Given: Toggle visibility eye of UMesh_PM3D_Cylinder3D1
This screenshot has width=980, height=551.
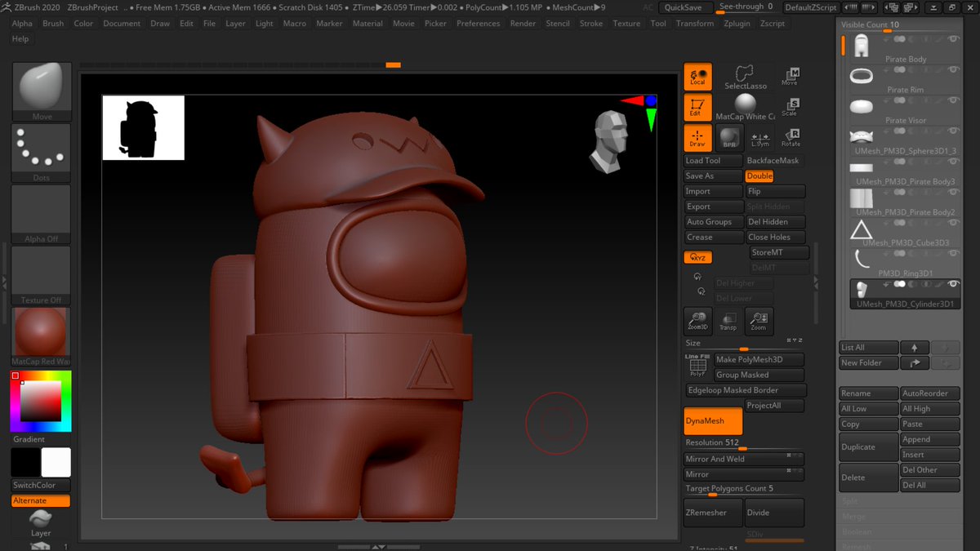Looking at the screenshot, I should (x=953, y=283).
